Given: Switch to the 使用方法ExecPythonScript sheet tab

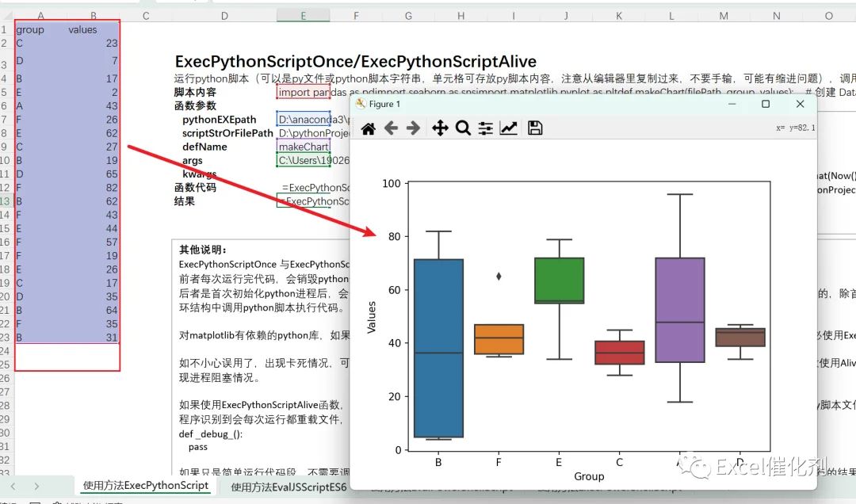Looking at the screenshot, I should [146, 486].
